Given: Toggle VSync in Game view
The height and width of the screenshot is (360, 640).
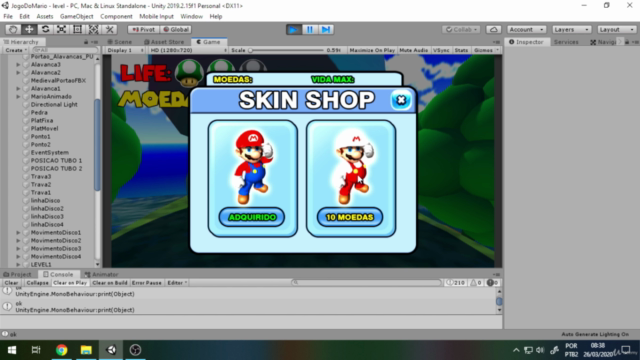Looking at the screenshot, I should tap(441, 50).
